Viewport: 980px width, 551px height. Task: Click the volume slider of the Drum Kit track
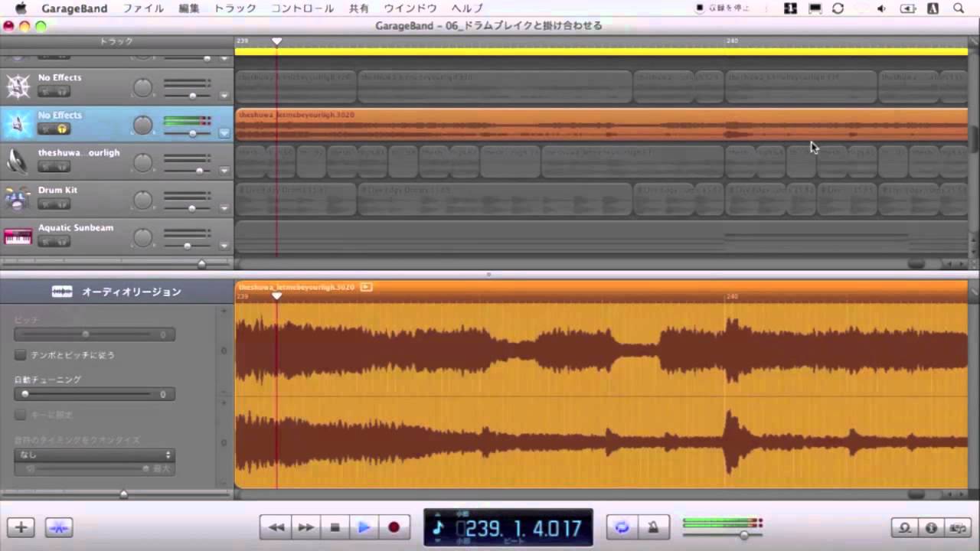coord(188,208)
